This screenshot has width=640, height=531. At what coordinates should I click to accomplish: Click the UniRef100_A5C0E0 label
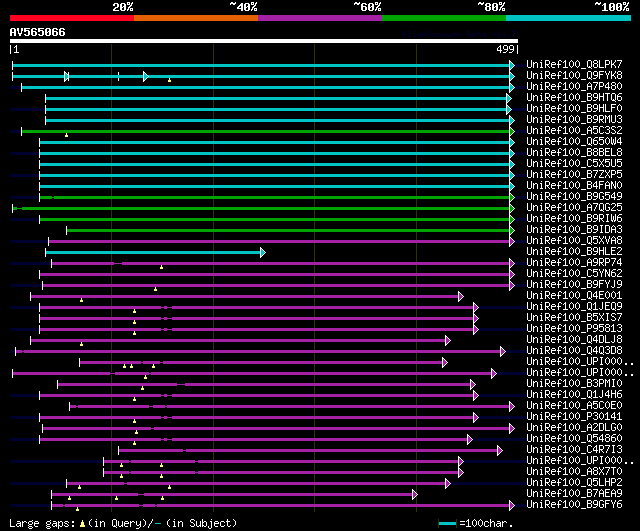574,406
